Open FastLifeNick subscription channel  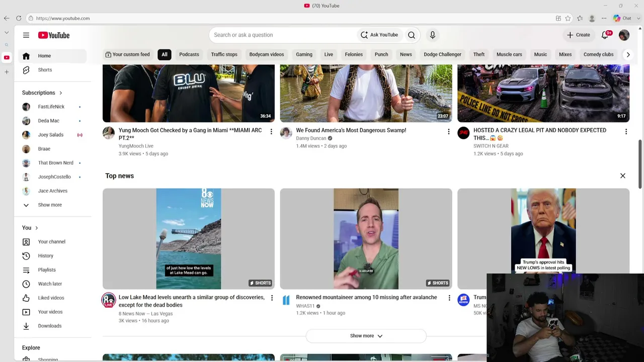click(x=53, y=107)
